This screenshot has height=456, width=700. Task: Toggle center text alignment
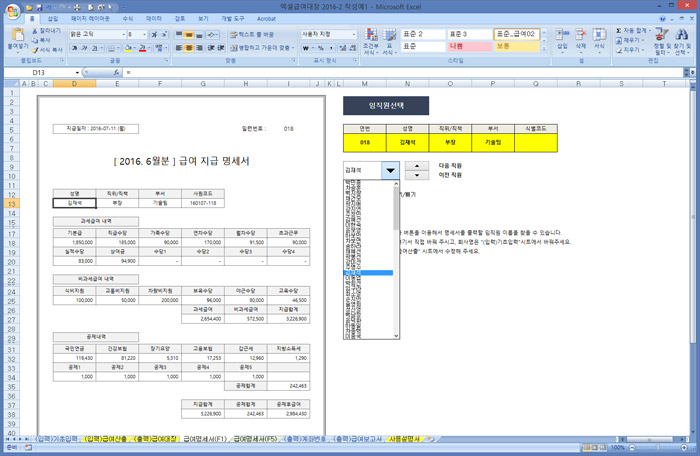click(x=189, y=48)
